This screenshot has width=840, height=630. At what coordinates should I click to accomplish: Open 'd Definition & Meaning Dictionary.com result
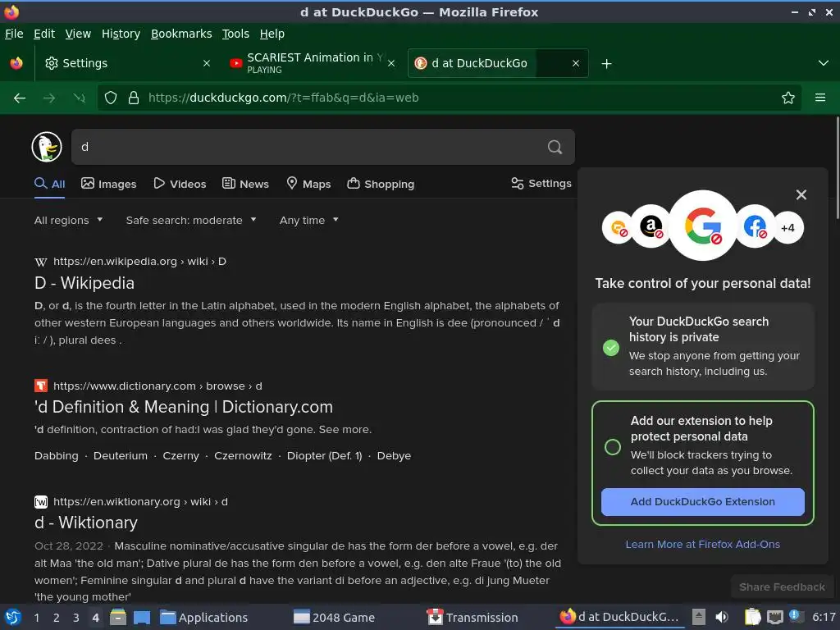184,407
